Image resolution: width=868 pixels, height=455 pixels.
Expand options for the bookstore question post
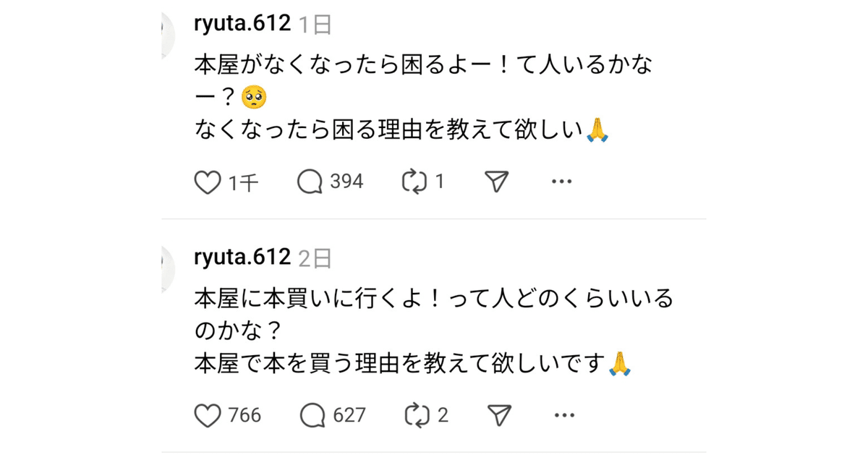click(x=561, y=182)
